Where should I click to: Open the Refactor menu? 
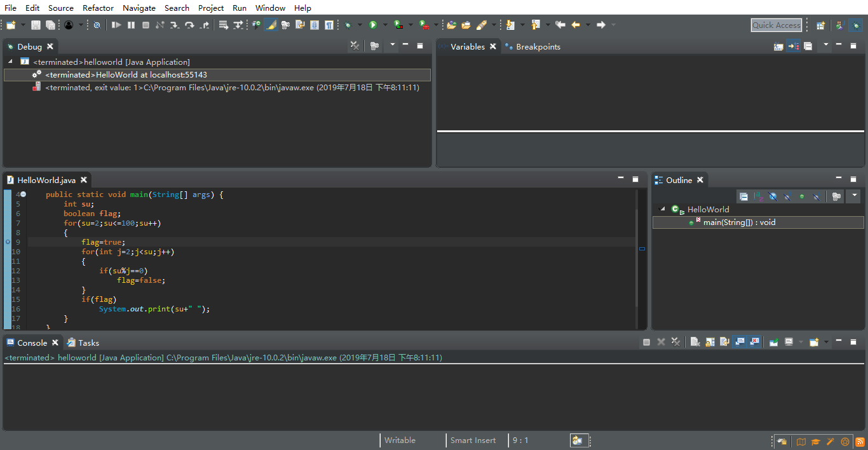tap(98, 8)
